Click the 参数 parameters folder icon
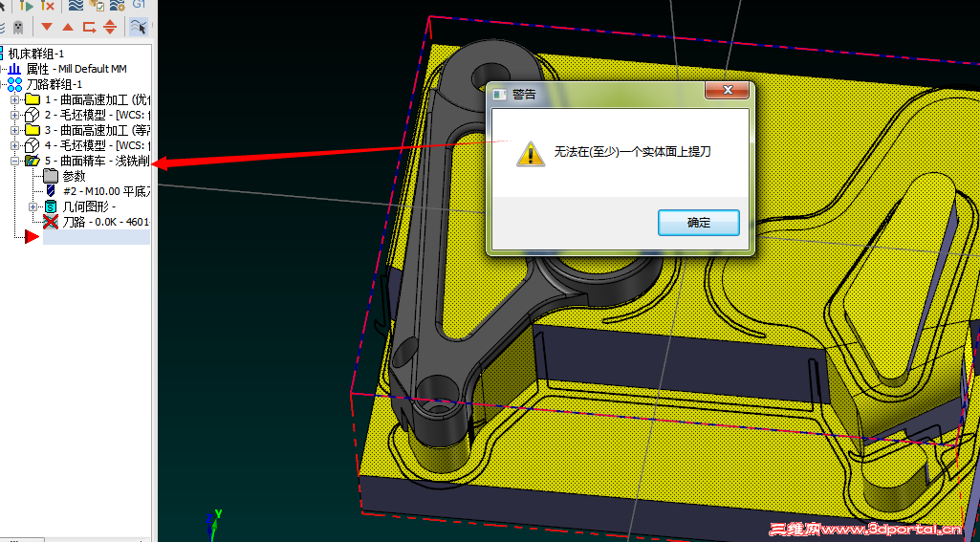Image resolution: width=980 pixels, height=542 pixels. [x=51, y=176]
